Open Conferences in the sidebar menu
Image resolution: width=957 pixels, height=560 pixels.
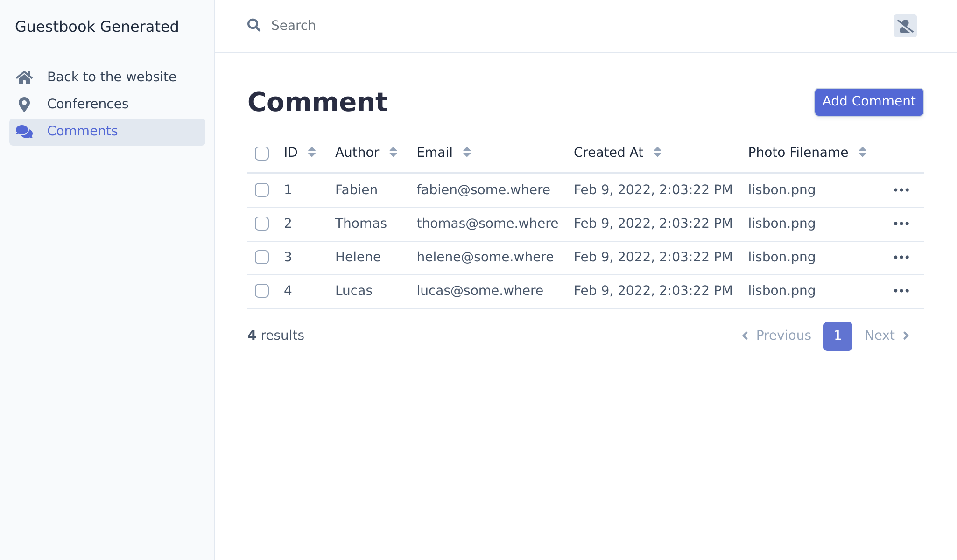point(88,104)
